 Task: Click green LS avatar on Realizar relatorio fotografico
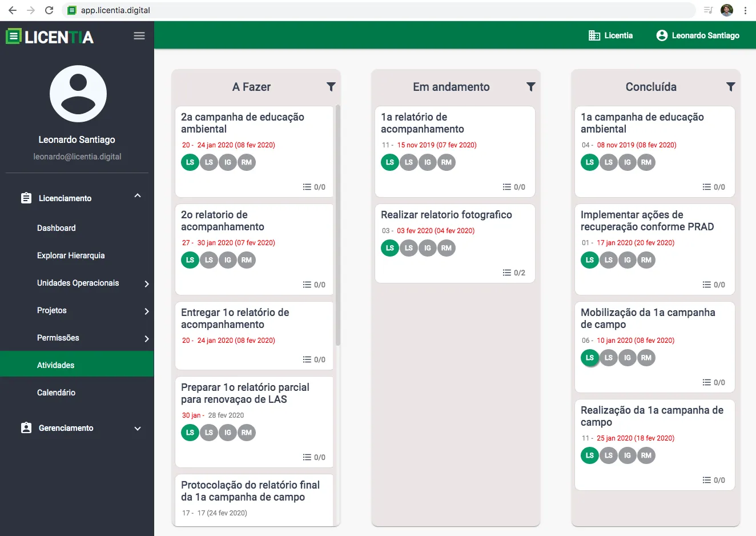(x=390, y=248)
